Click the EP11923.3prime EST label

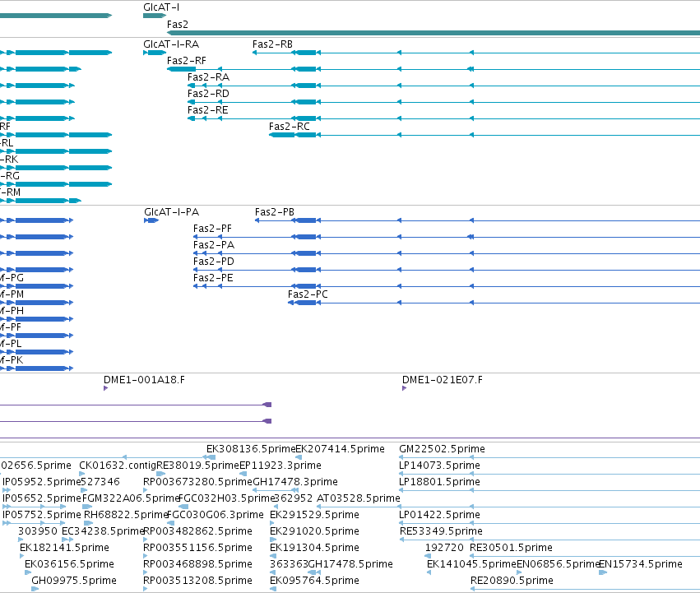280,466
